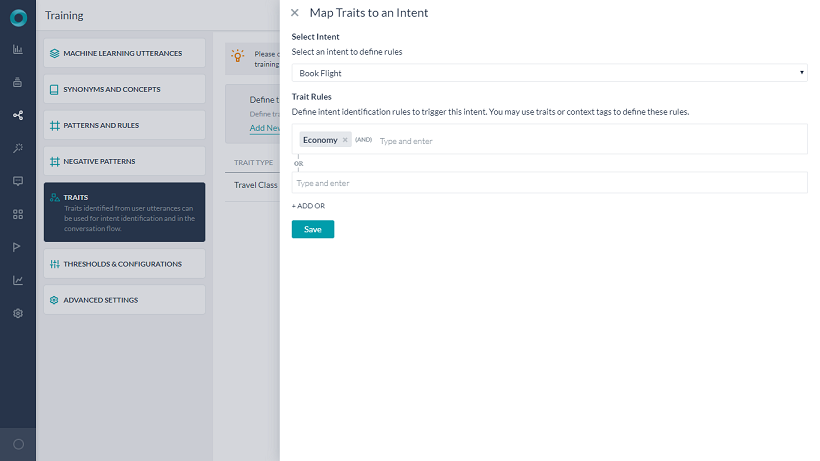
Task: Save the trait rules
Action: [313, 229]
